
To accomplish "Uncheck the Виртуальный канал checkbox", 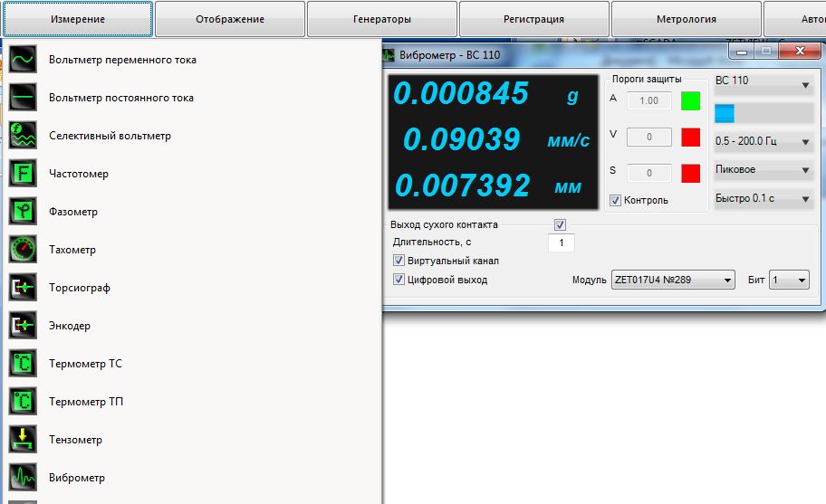I will point(399,260).
